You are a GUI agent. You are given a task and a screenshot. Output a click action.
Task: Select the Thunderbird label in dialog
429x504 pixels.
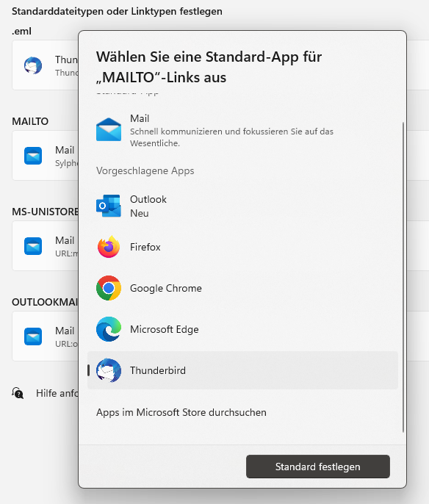click(158, 370)
